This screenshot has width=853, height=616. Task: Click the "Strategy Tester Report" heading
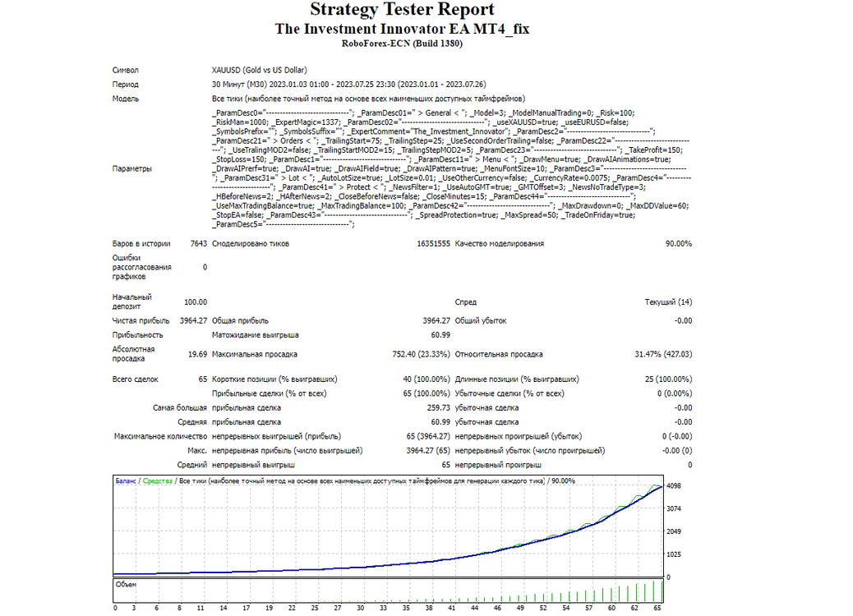[x=402, y=9]
